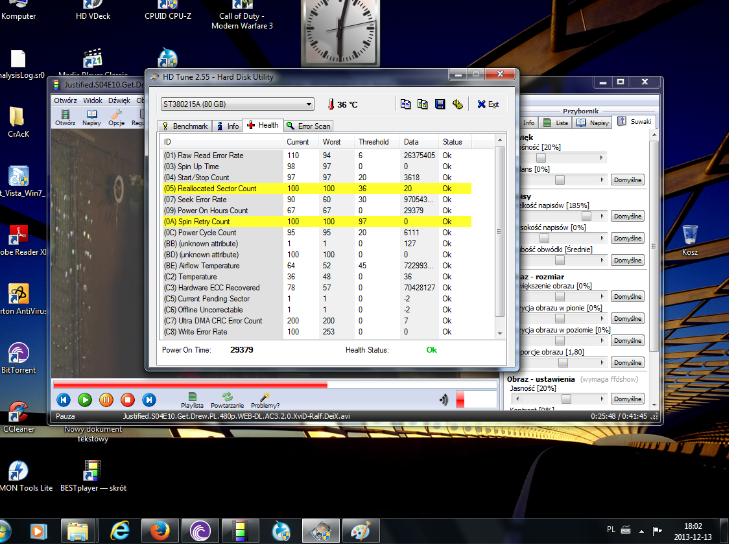Open the Playlista icon in BESTplayer
747x560 pixels.
click(192, 400)
